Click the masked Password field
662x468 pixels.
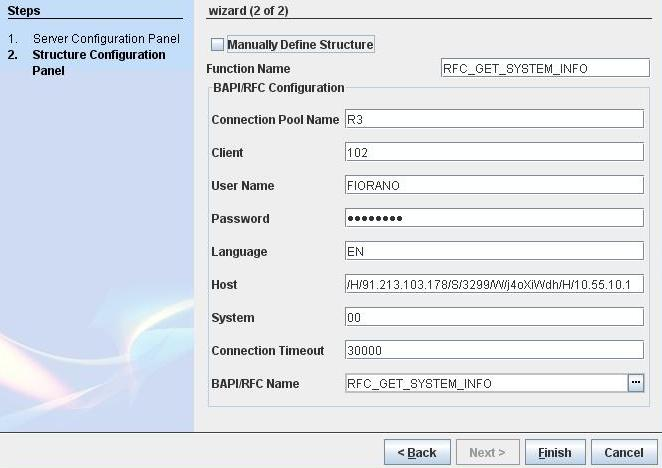(493, 218)
